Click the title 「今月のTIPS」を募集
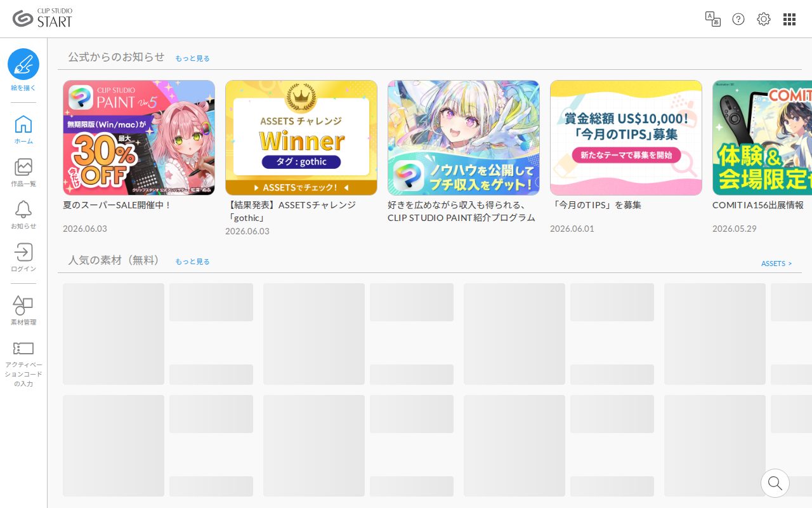 pos(596,205)
